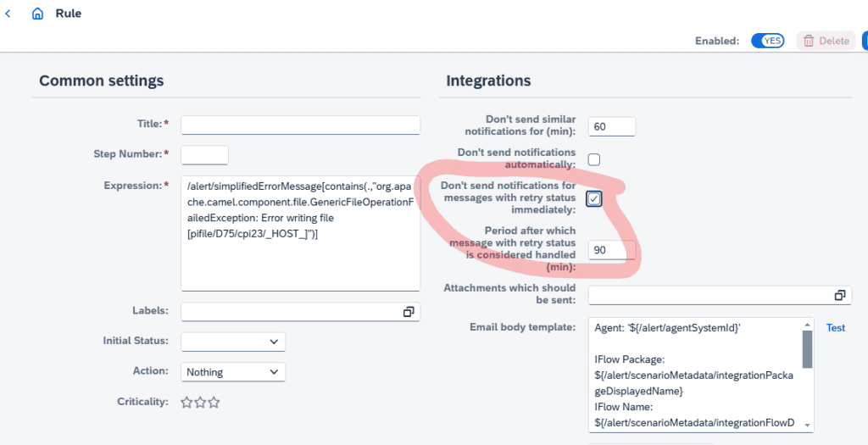The image size is (868, 445).
Task: Click the Step Number field
Action: (205, 155)
